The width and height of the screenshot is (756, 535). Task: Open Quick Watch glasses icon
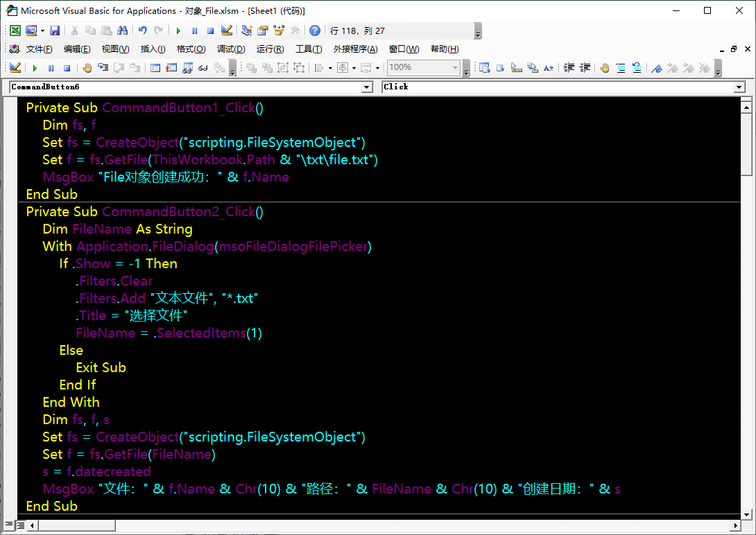(203, 68)
